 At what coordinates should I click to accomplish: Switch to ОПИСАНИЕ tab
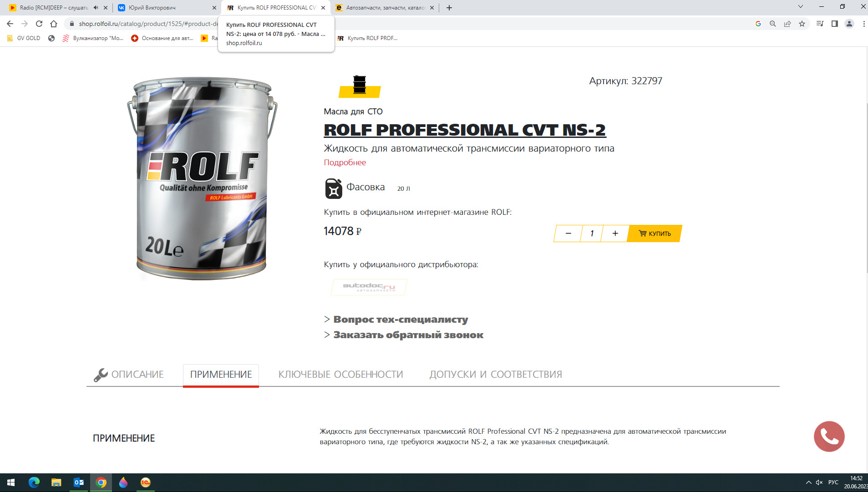129,375
